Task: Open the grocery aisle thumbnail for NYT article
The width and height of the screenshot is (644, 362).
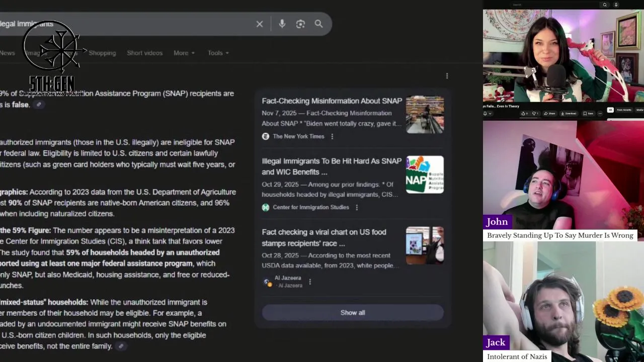Action: 425,114
